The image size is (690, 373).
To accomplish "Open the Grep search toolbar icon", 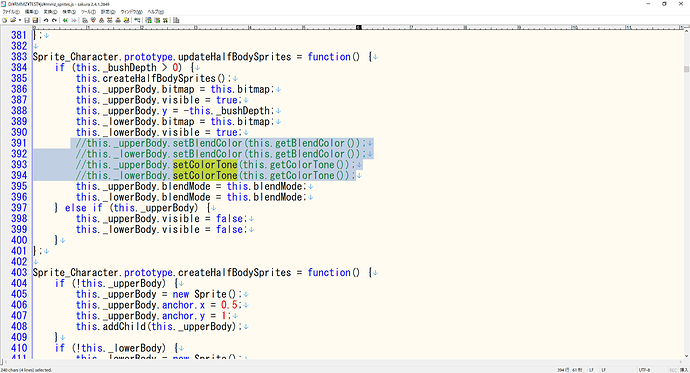I will coord(126,20).
